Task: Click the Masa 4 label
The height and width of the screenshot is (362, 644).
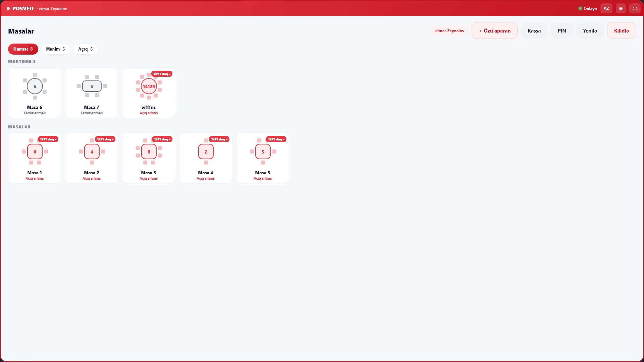Action: pyautogui.click(x=206, y=173)
